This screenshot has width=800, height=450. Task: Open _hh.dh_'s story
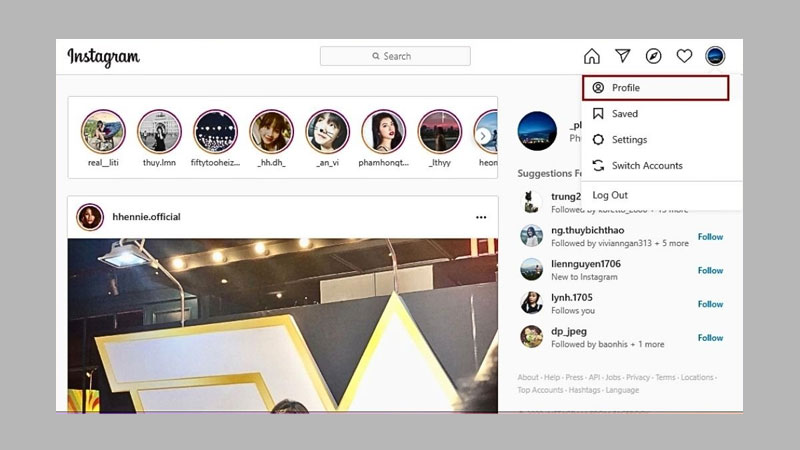pyautogui.click(x=271, y=132)
